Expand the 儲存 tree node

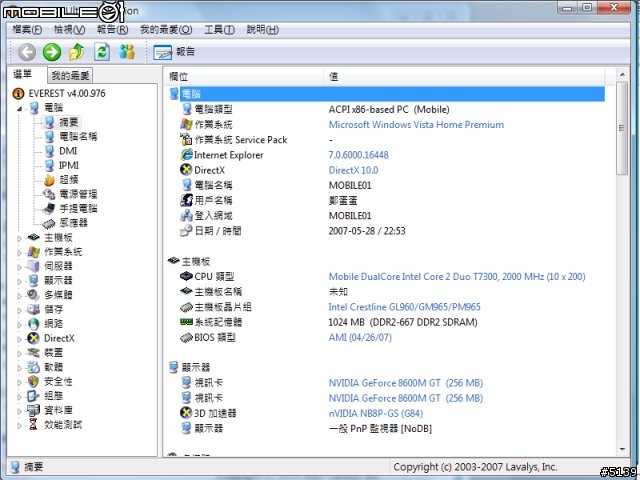tap(19, 311)
